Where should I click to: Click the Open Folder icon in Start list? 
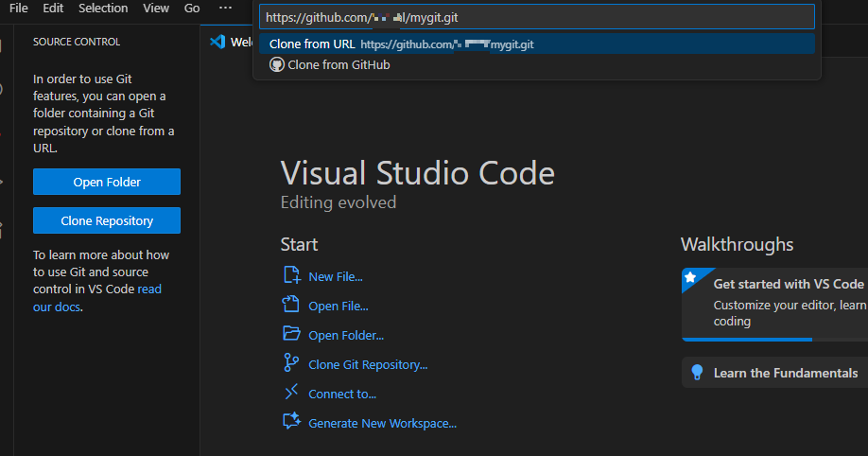[291, 334]
